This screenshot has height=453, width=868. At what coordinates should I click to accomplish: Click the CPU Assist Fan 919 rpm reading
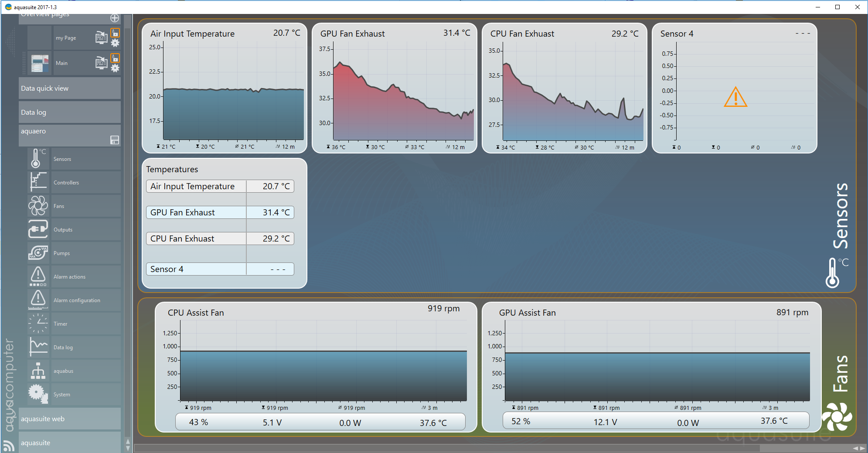[x=443, y=309]
